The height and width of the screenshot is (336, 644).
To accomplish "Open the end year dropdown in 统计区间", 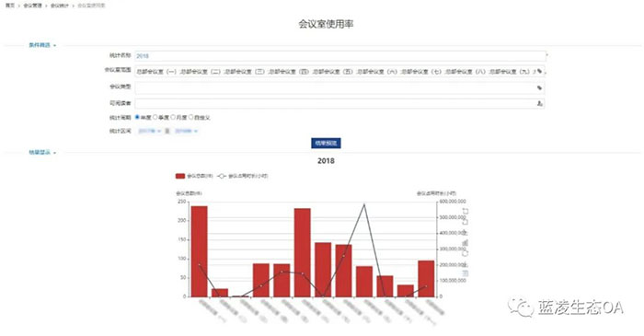I will point(187,131).
